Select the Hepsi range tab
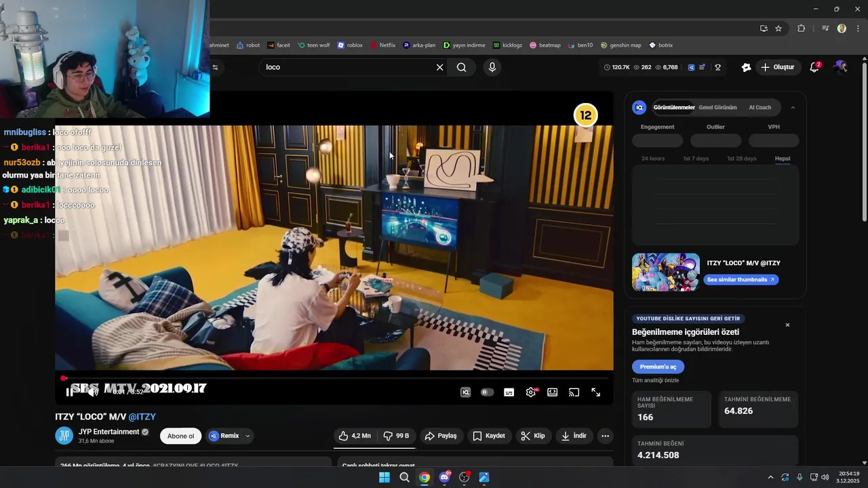This screenshot has height=488, width=868. (783, 159)
